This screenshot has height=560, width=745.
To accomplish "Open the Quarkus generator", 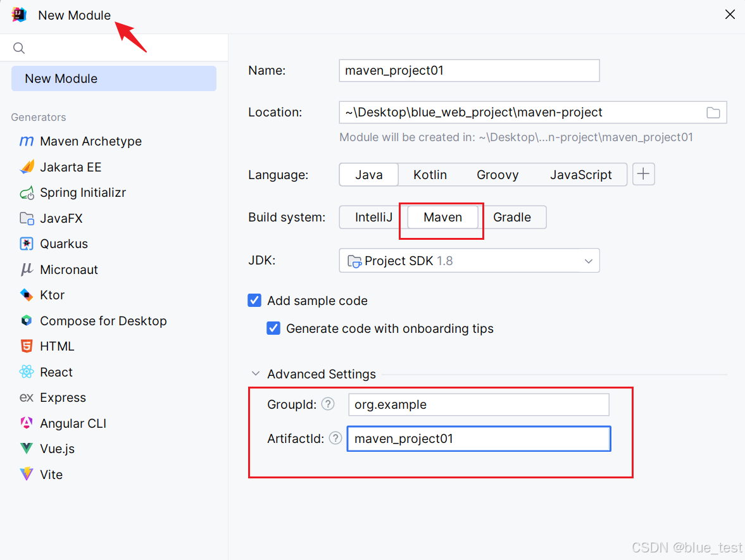I will (x=65, y=244).
